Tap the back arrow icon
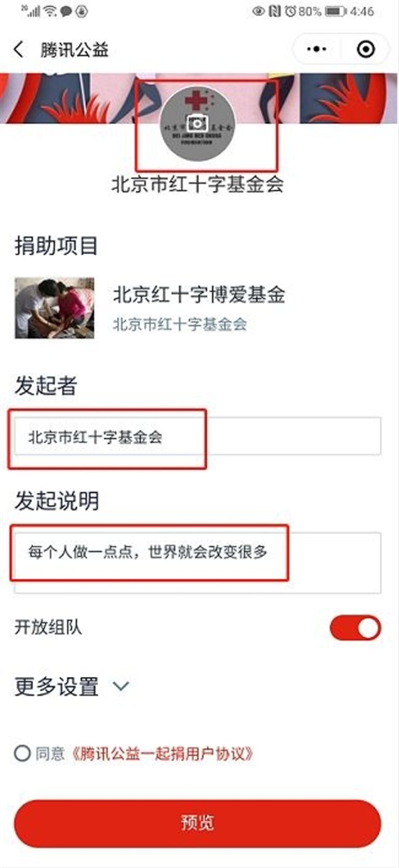 [19, 49]
